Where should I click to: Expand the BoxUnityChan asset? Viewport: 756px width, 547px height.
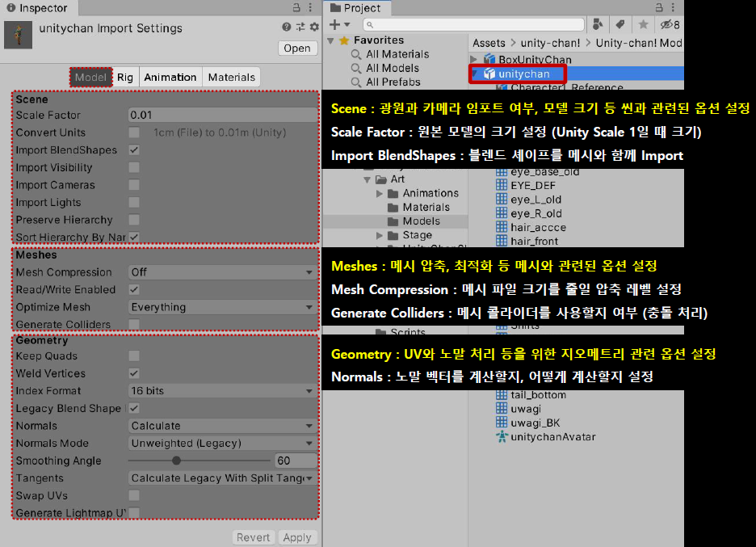pyautogui.click(x=473, y=59)
